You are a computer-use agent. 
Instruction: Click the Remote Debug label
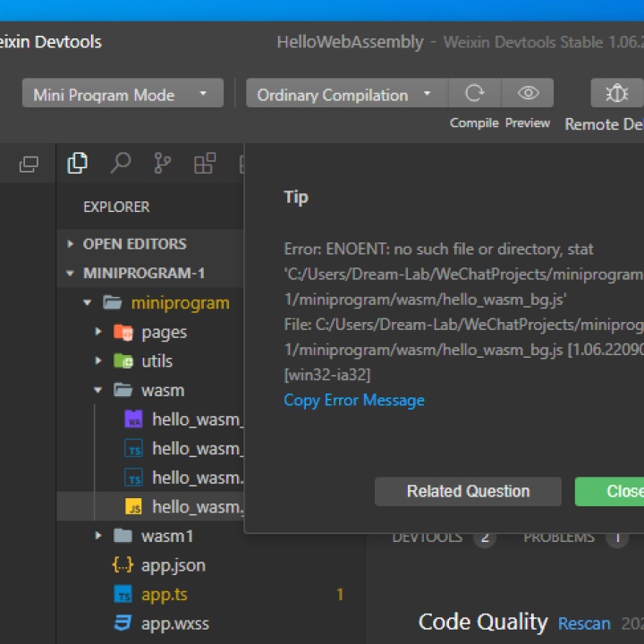(604, 124)
